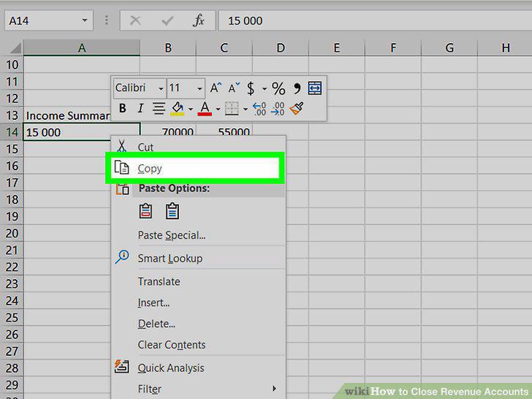Apply accounting dollar number format

click(x=251, y=88)
